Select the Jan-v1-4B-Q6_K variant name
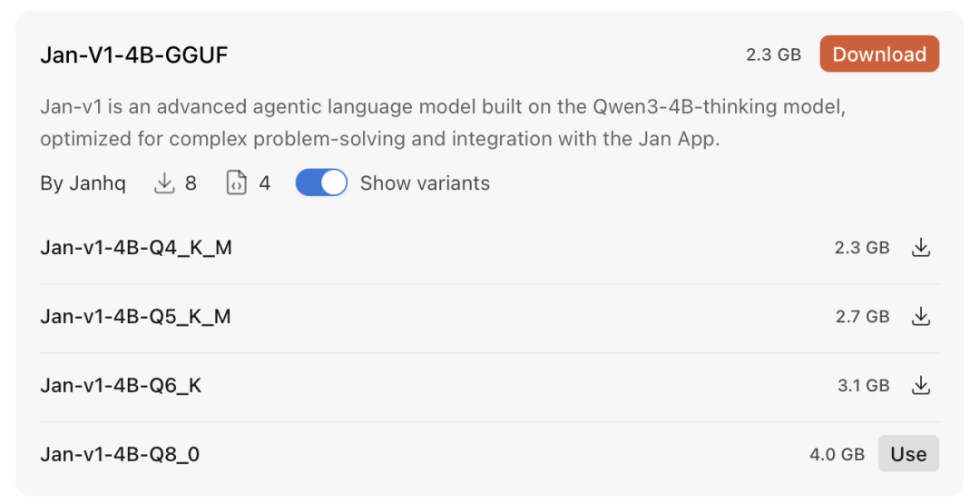Image resolution: width=980 pixels, height=504 pixels. pos(121,385)
